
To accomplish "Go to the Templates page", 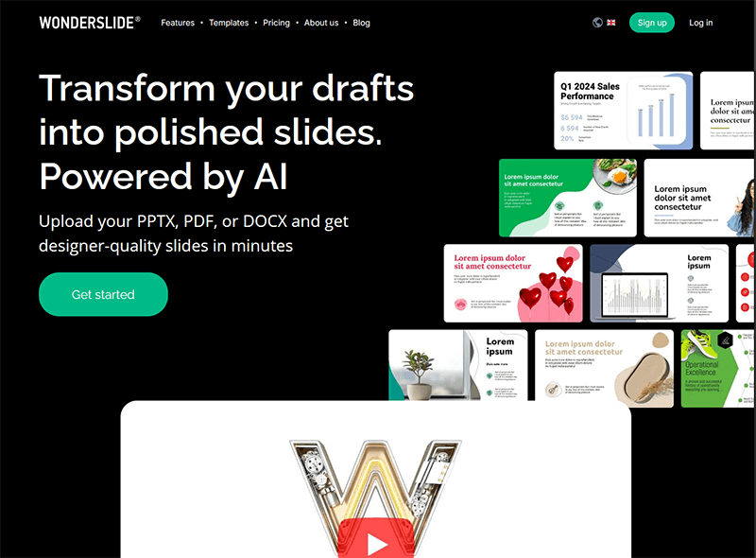I will click(229, 23).
